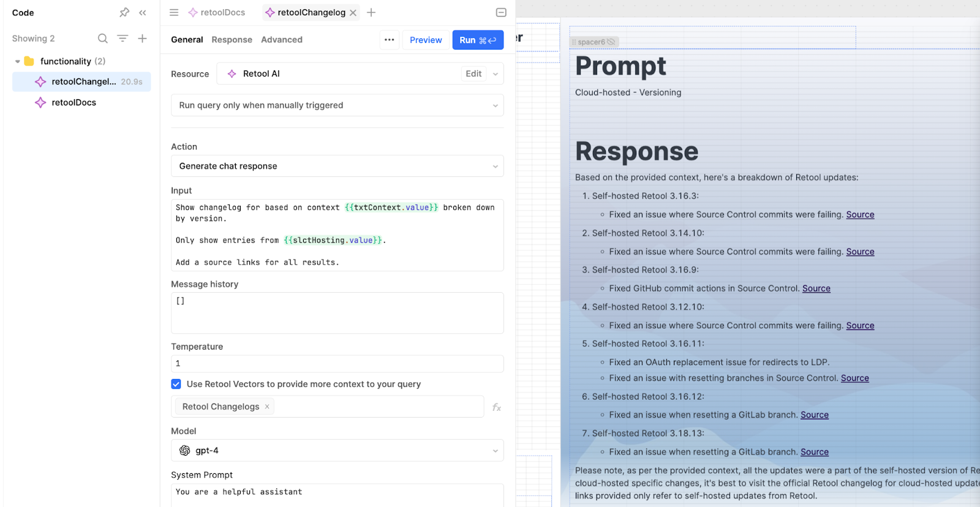Open the hamburger menu beside query tabs
Viewport: 980px width, 507px height.
[174, 12]
